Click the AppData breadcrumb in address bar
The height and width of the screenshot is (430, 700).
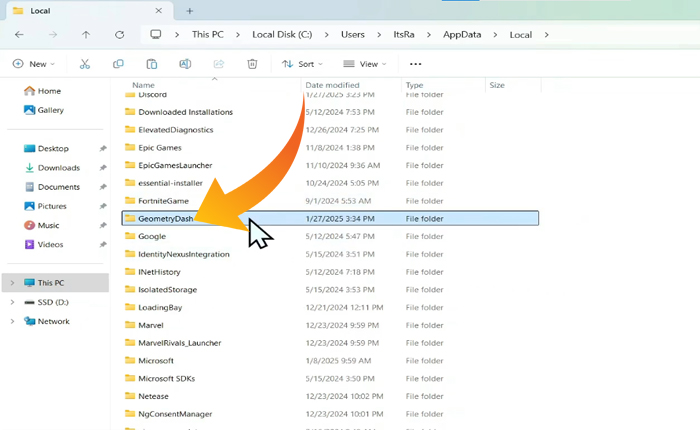click(x=462, y=34)
